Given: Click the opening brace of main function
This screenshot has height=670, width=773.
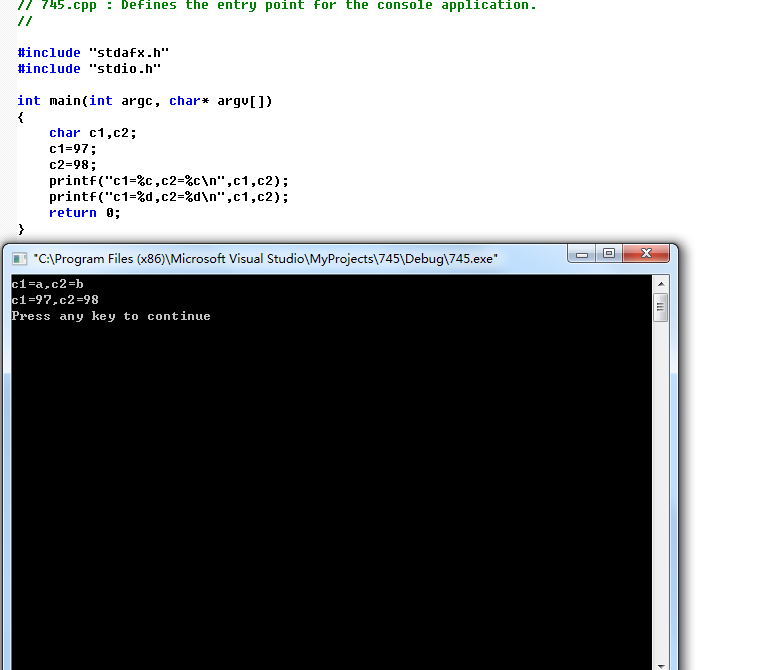Looking at the screenshot, I should (x=21, y=117).
